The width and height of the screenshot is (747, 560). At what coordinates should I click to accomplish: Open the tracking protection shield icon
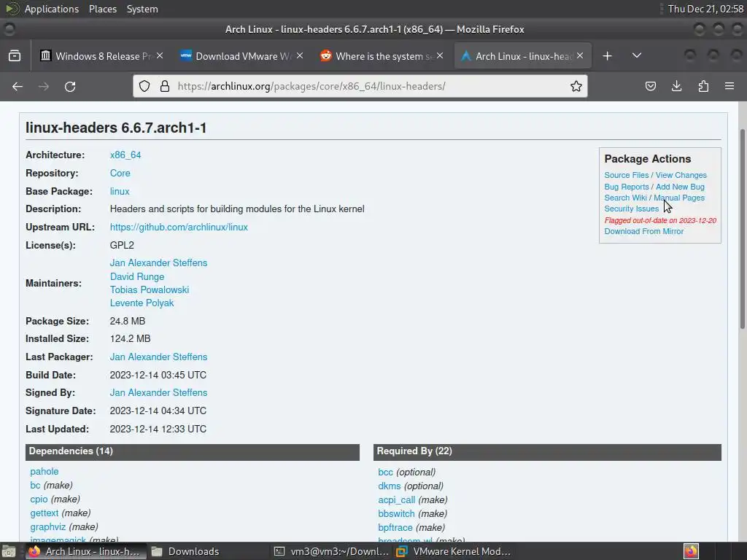coord(144,86)
